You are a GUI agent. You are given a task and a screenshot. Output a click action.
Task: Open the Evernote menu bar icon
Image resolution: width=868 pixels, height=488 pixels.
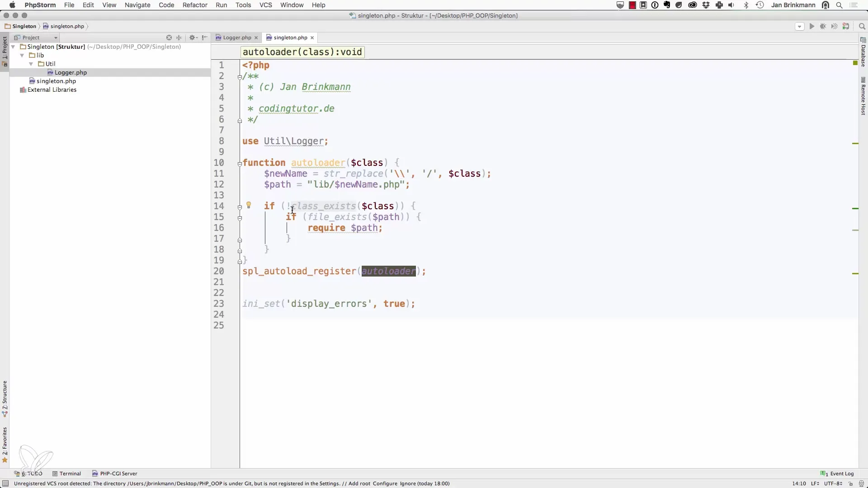pos(667,5)
